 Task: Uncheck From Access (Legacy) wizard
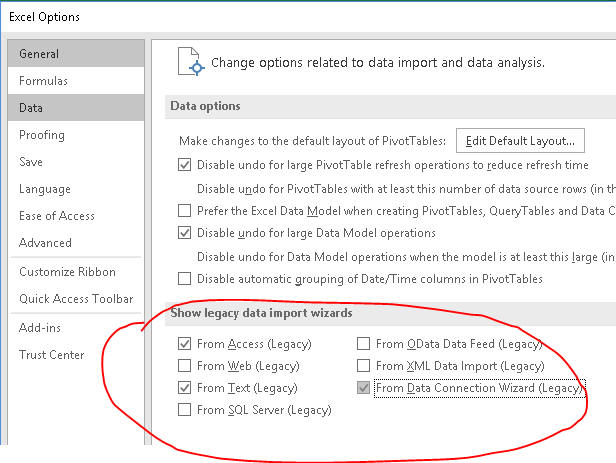pyautogui.click(x=184, y=344)
